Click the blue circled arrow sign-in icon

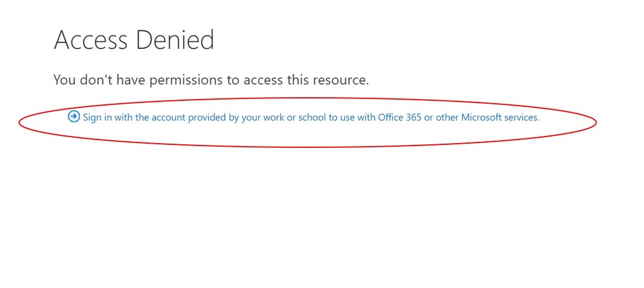(74, 117)
